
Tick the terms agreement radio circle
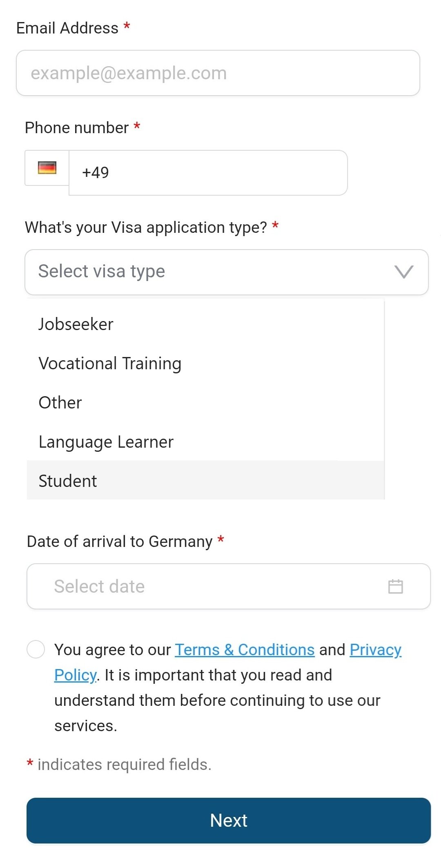pos(36,649)
